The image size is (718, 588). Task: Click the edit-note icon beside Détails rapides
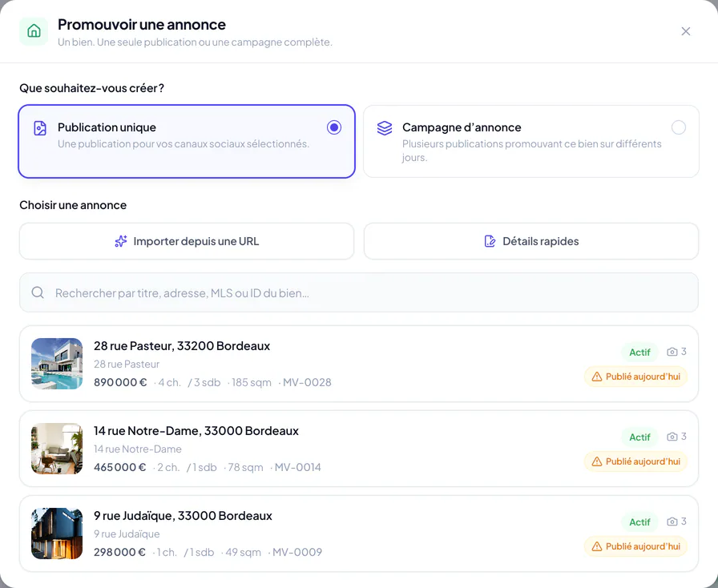(x=490, y=241)
